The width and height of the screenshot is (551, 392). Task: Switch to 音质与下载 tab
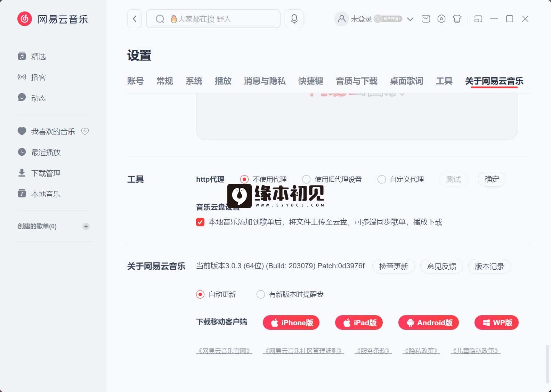pos(357,81)
